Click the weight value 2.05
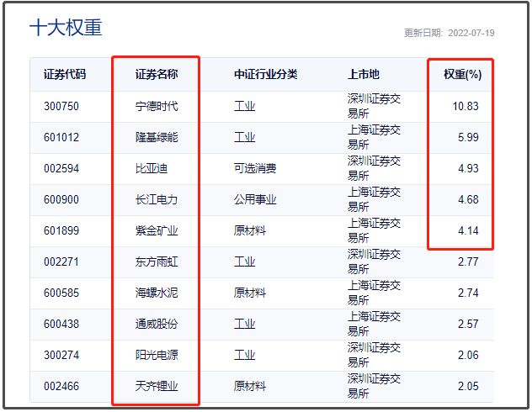532x412 pixels. pyautogui.click(x=468, y=386)
